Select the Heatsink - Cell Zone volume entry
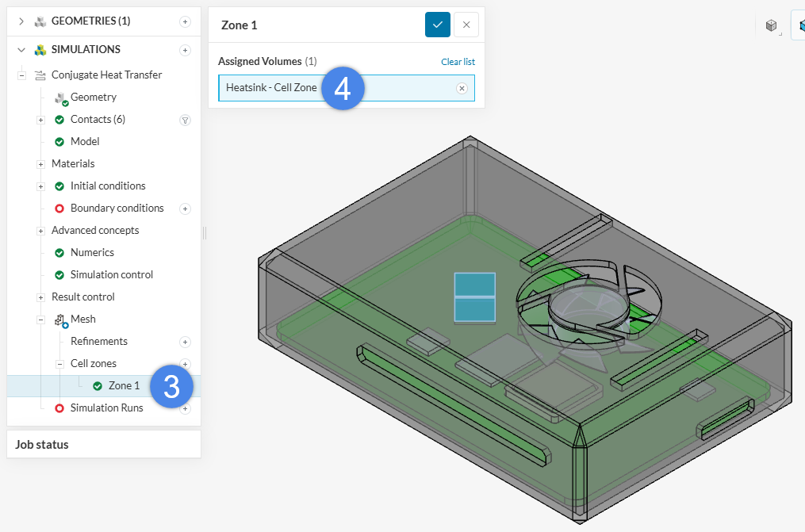The width and height of the screenshot is (805, 532). pyautogui.click(x=271, y=88)
